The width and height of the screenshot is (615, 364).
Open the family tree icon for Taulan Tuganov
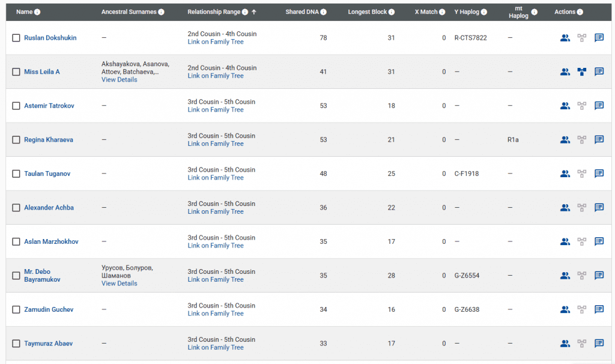(581, 174)
